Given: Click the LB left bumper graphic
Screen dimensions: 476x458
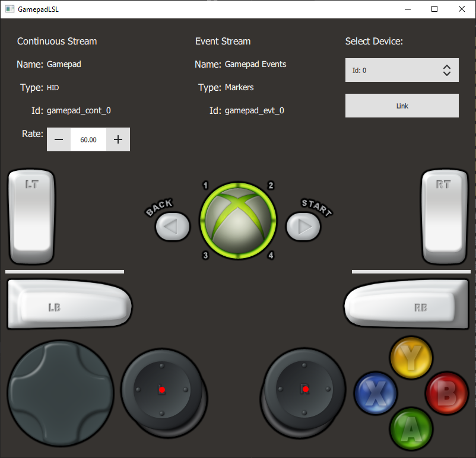Looking at the screenshot, I should [x=70, y=304].
